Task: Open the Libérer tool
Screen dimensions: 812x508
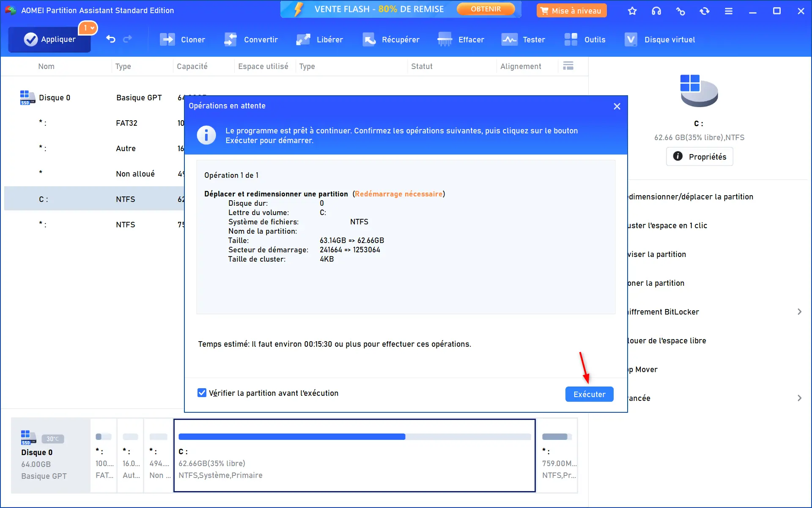Action: [x=320, y=39]
